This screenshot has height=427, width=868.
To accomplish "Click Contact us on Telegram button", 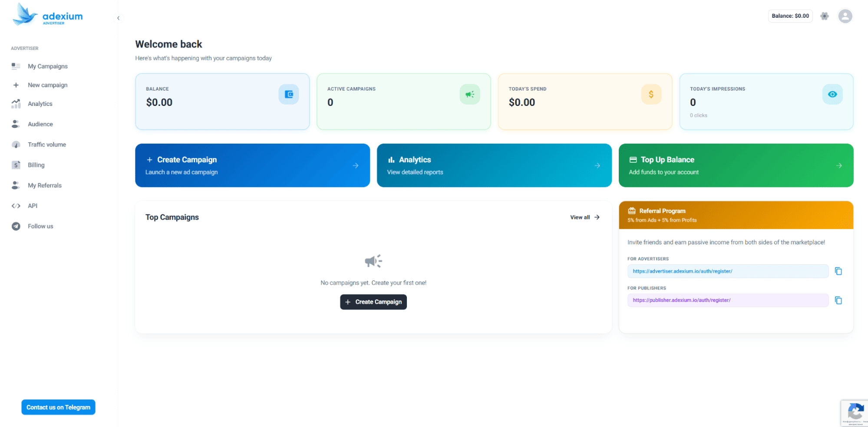I will (x=58, y=407).
